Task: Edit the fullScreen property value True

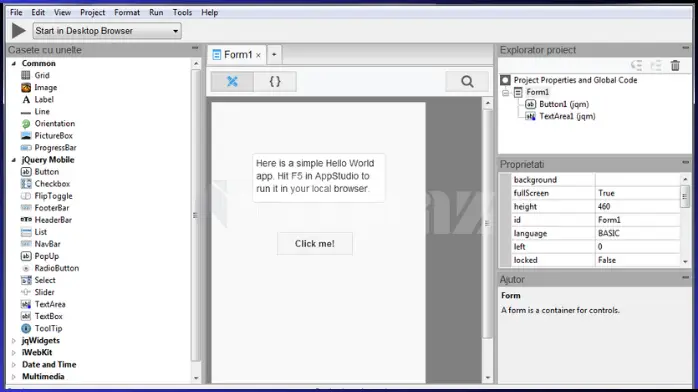Action: coord(637,193)
